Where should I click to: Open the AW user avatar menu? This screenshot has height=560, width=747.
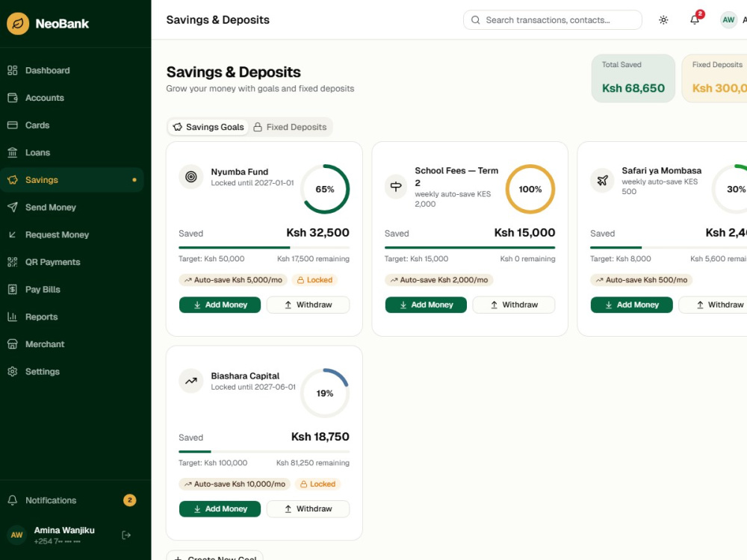tap(728, 20)
